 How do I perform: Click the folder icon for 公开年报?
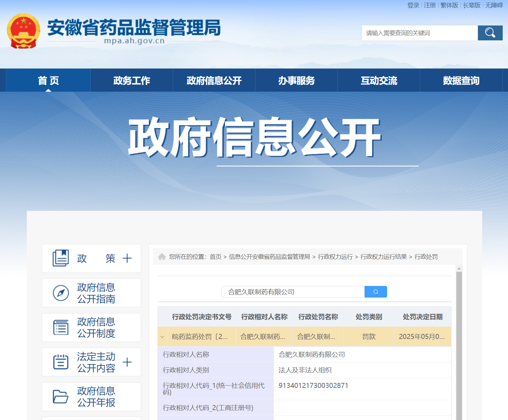point(61,397)
